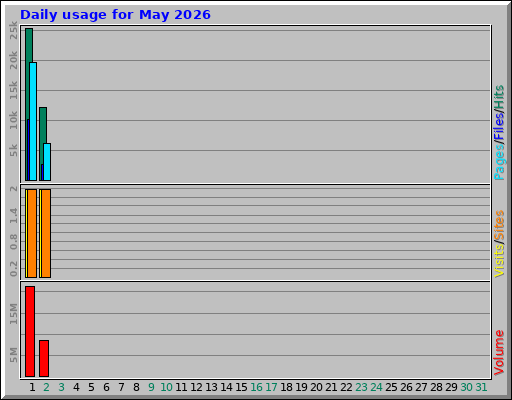Click day '11' on the x-axis

(x=181, y=387)
